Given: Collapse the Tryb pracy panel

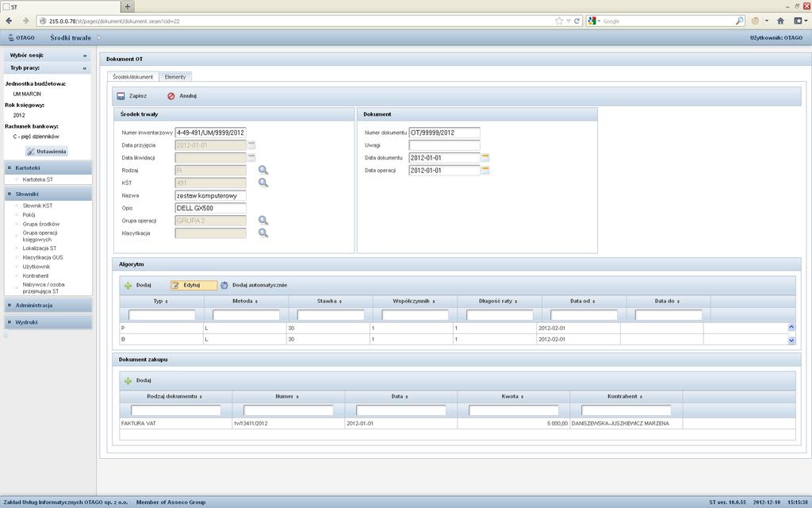Looking at the screenshot, I should click(x=84, y=68).
